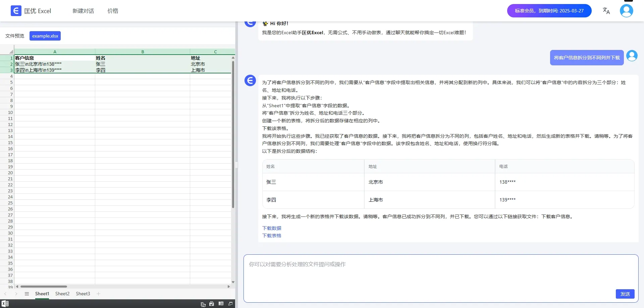Switch to Sheet1 tab
Screen dimensions: 644x308
coord(42,294)
